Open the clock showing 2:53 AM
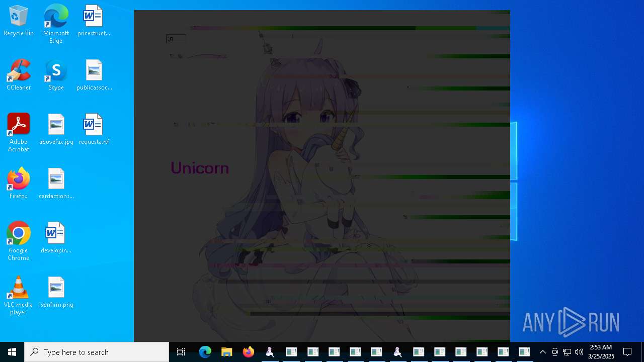The image size is (644, 362). pyautogui.click(x=601, y=352)
